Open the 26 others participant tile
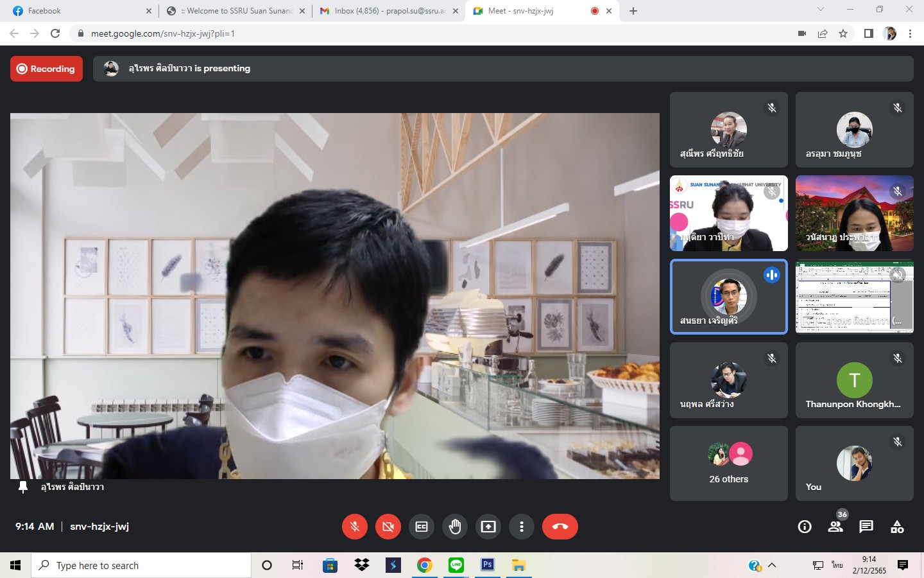 tap(728, 463)
